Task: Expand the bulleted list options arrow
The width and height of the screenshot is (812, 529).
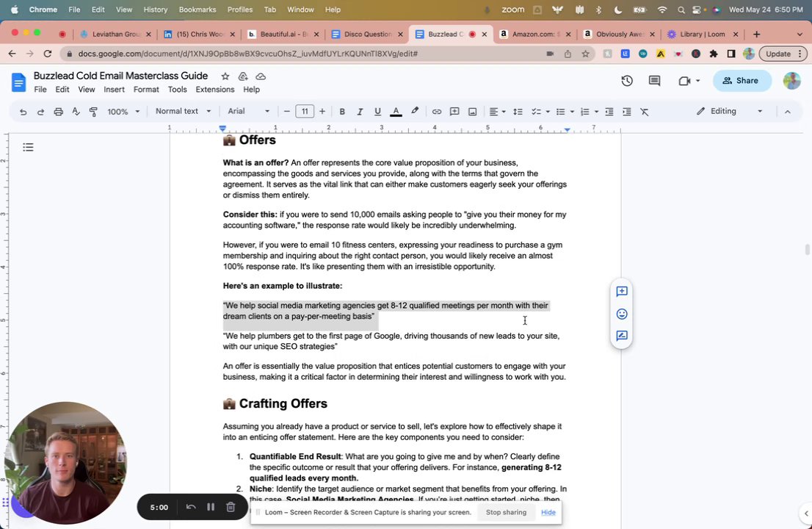Action: tap(572, 112)
